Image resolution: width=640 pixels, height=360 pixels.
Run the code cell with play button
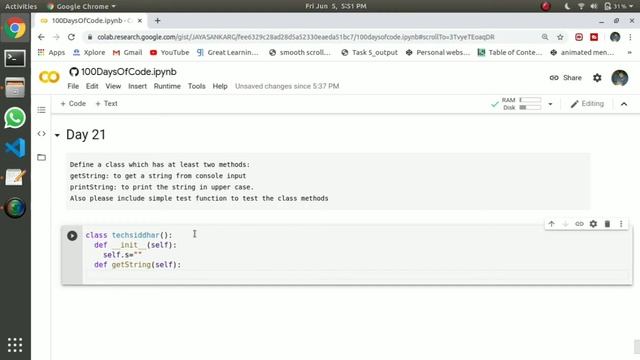coord(72,236)
